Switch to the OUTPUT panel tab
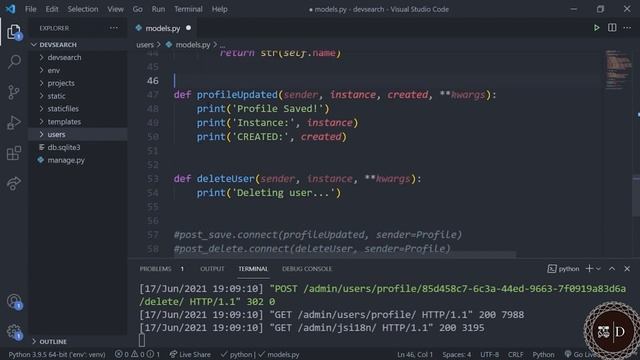The width and height of the screenshot is (640, 360). (212, 269)
